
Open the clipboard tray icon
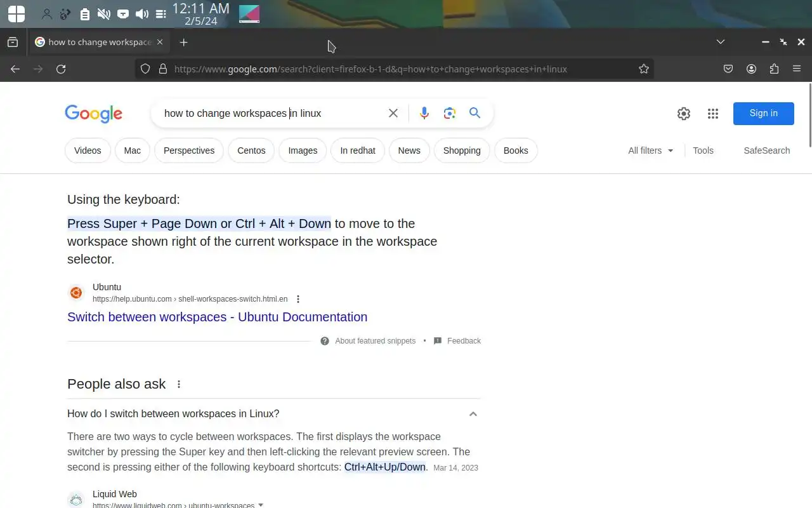(x=84, y=14)
